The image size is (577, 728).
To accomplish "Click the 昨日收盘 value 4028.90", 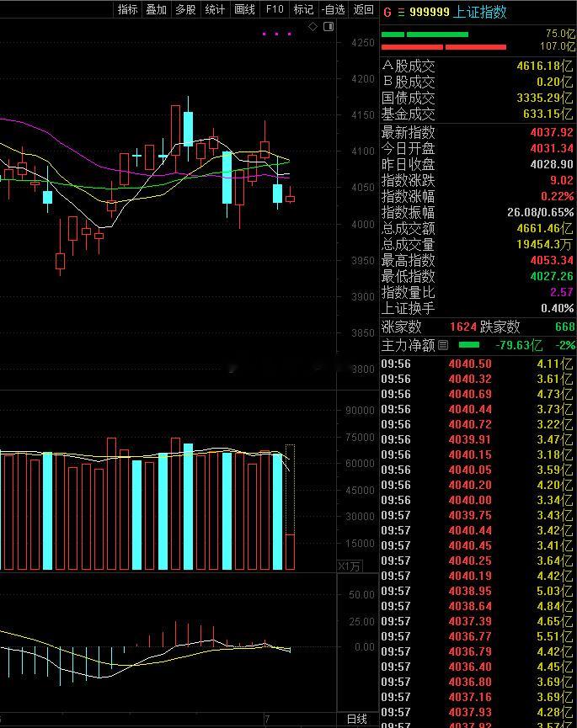I will [x=552, y=164].
